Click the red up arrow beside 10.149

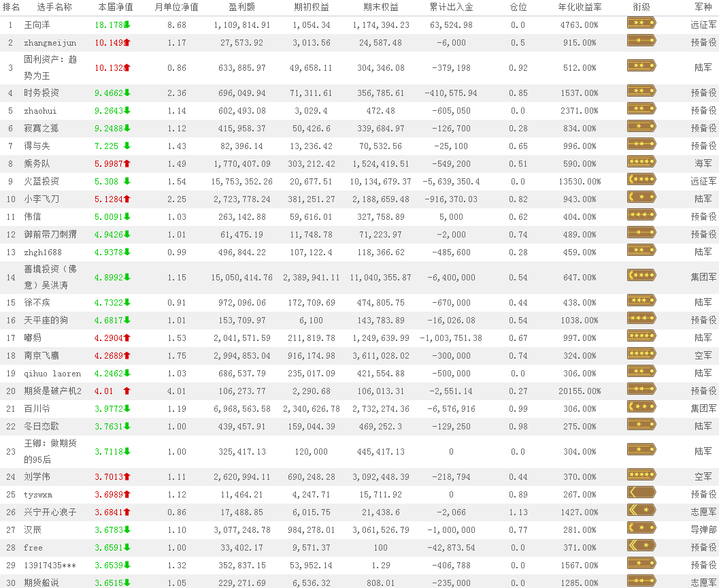(127, 43)
